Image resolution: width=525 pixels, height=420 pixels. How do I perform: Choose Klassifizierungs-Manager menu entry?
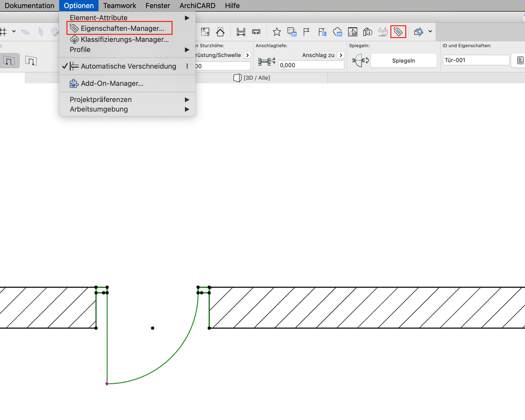point(125,39)
